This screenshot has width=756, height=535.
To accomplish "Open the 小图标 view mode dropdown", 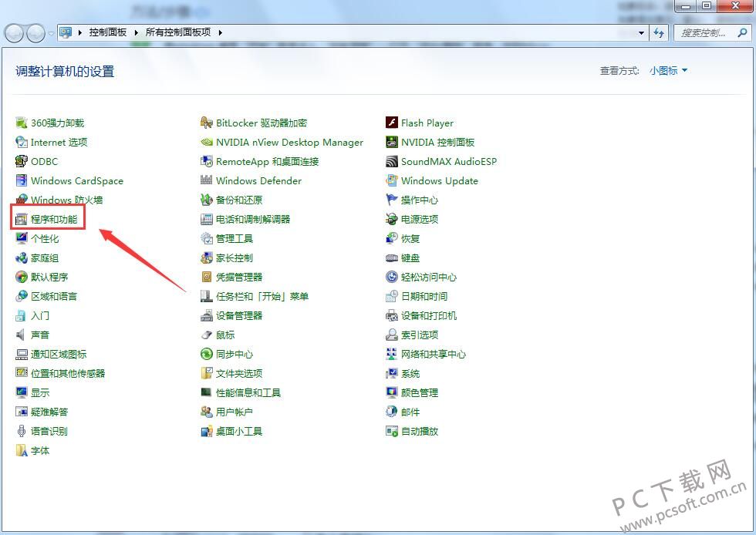I will pos(668,71).
